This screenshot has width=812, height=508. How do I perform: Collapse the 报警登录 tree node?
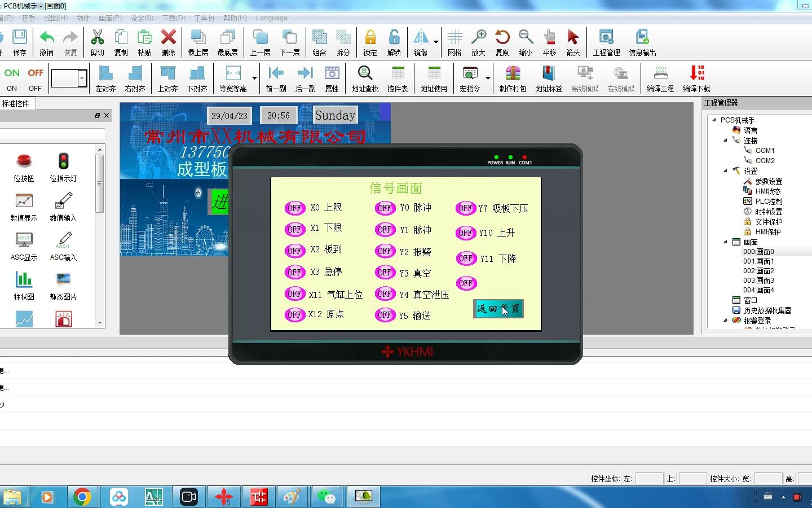(726, 320)
